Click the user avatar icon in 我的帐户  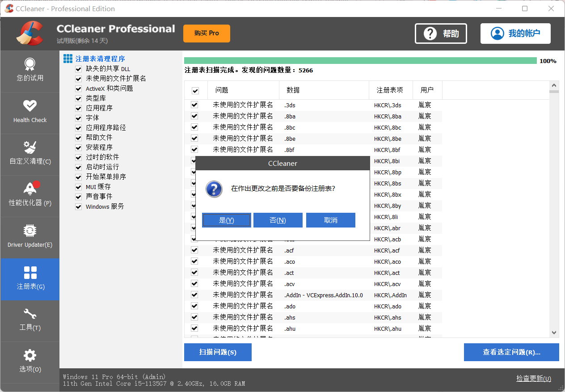pyautogui.click(x=497, y=34)
